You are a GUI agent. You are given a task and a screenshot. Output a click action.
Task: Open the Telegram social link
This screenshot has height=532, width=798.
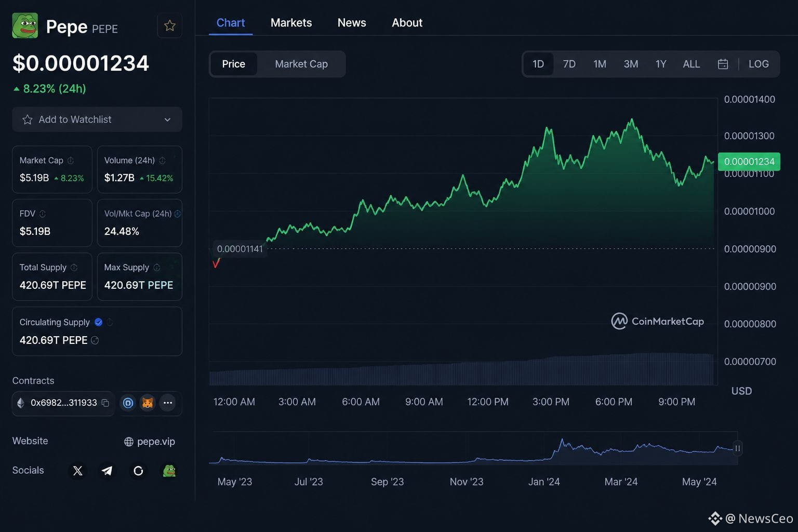pyautogui.click(x=107, y=471)
